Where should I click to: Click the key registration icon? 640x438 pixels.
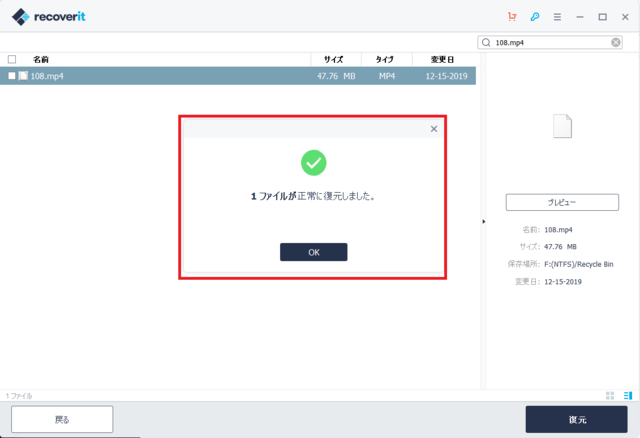535,17
